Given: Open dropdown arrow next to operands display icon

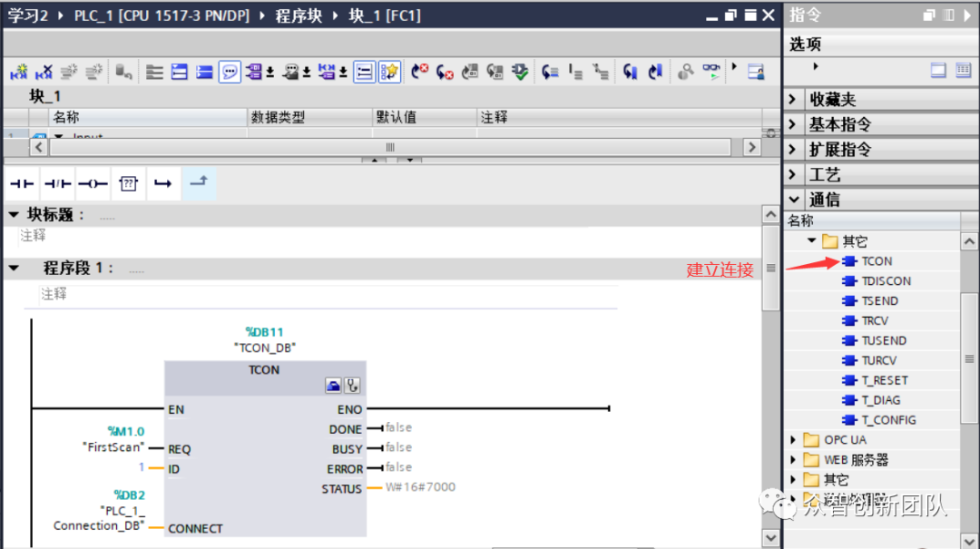Looking at the screenshot, I should pos(270,74).
